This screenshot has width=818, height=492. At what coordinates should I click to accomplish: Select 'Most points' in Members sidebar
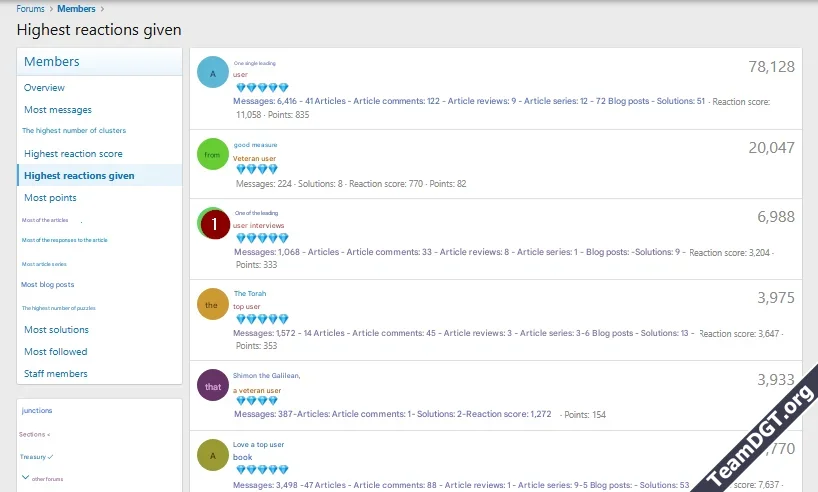coord(50,198)
